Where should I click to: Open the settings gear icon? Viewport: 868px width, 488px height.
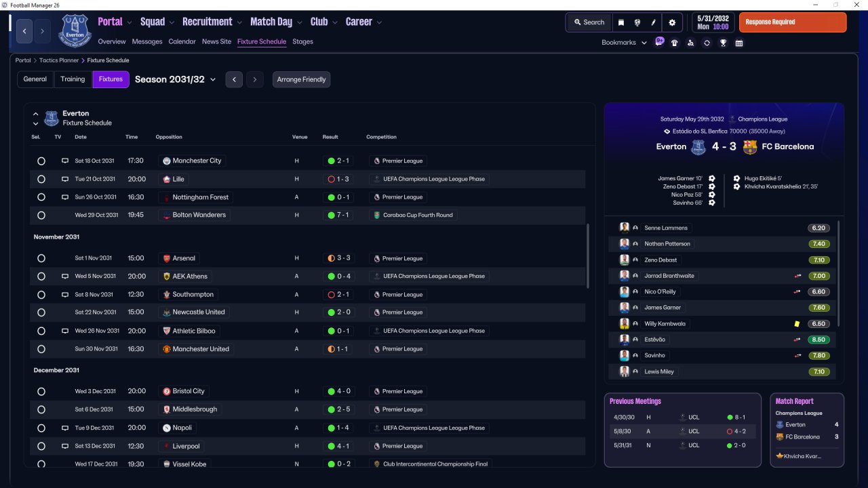672,22
